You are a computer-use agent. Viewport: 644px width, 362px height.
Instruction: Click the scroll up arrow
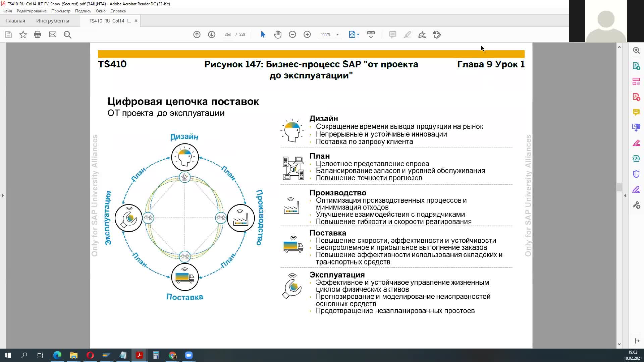(x=619, y=47)
